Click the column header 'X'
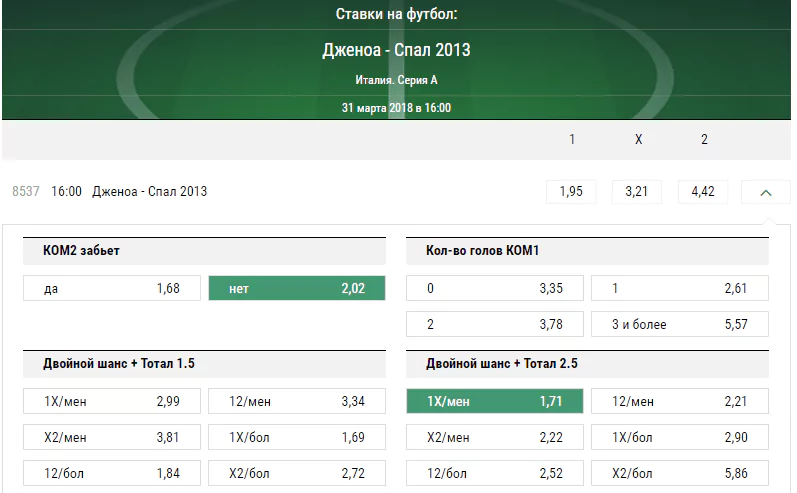Screen dimensions: 797x493 coord(638,139)
